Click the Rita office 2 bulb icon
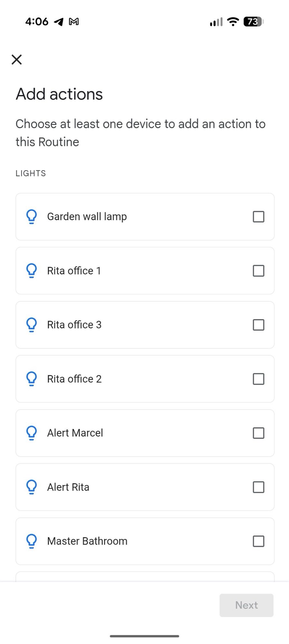Viewport: 289px width, 644px height. [32, 379]
